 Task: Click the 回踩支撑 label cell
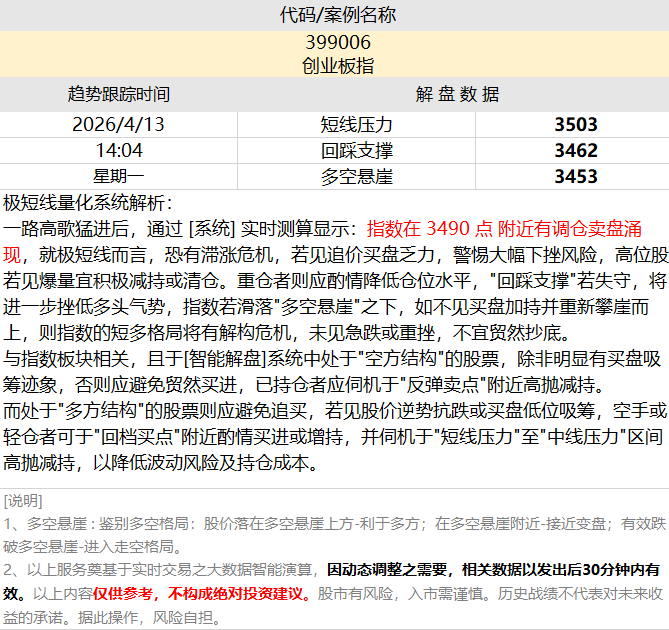(356, 151)
